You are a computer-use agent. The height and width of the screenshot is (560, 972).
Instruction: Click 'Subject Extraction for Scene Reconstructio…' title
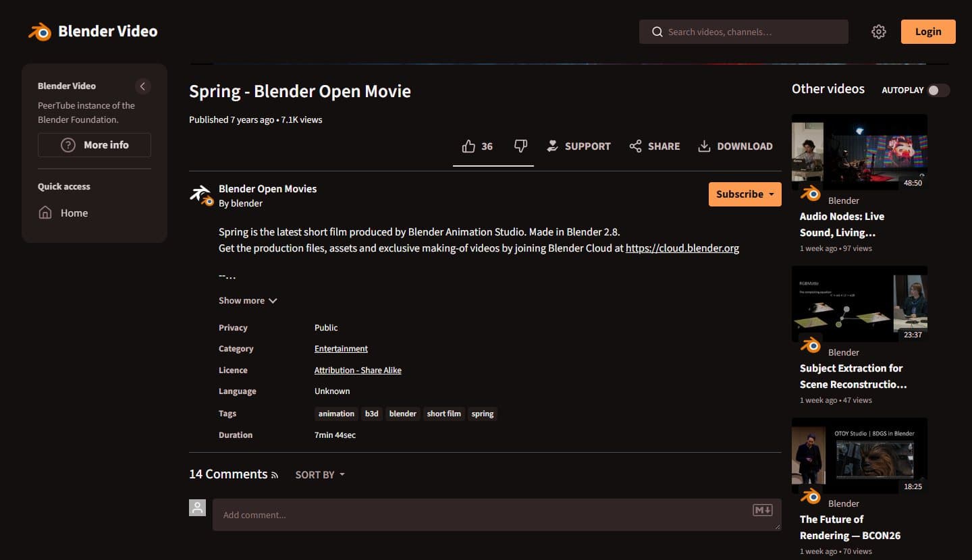[x=853, y=376]
